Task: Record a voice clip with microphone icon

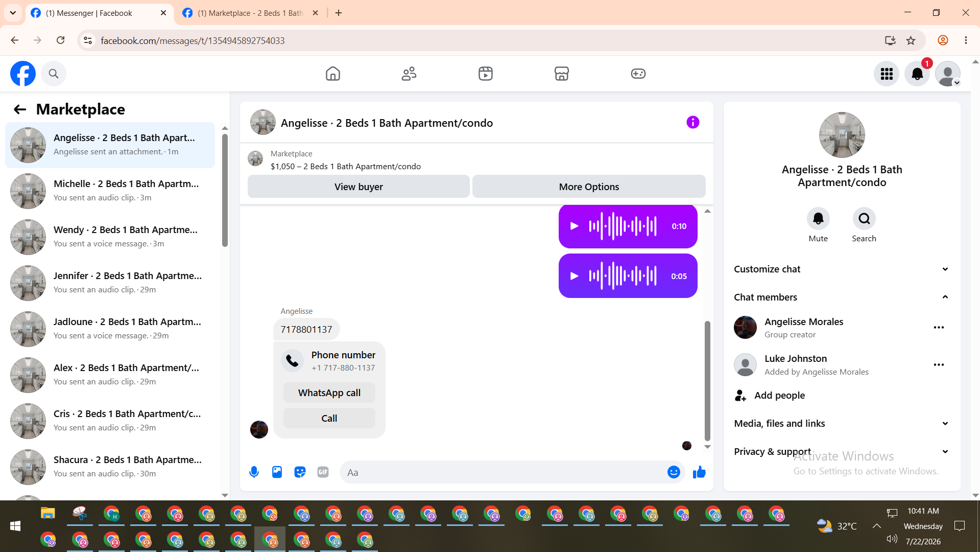Action: (254, 472)
